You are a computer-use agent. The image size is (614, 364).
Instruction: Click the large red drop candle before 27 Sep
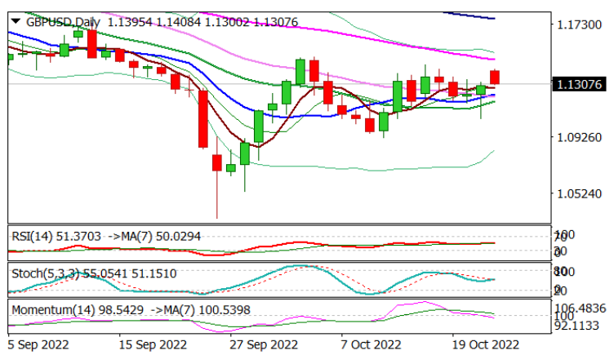[x=202, y=119]
